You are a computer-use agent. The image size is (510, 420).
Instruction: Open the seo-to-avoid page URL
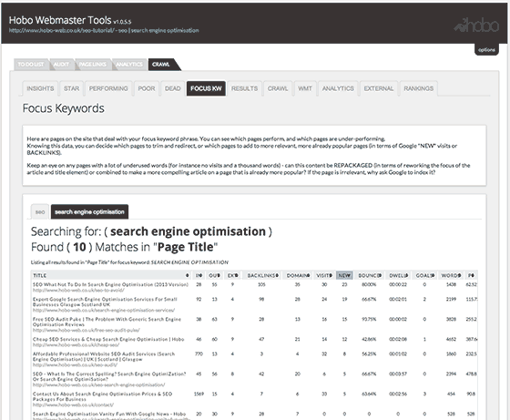tap(78, 291)
